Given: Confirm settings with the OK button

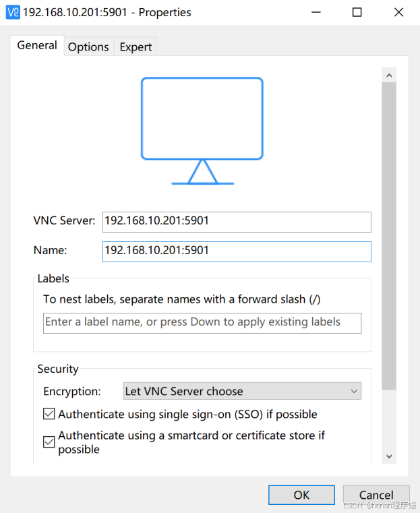Looking at the screenshot, I should 301,495.
